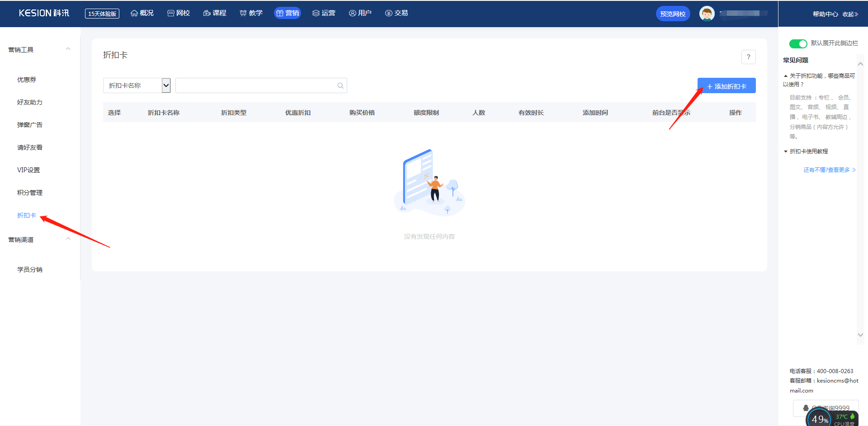868x426 pixels.
Task: Click the user avatar icon
Action: point(707,14)
